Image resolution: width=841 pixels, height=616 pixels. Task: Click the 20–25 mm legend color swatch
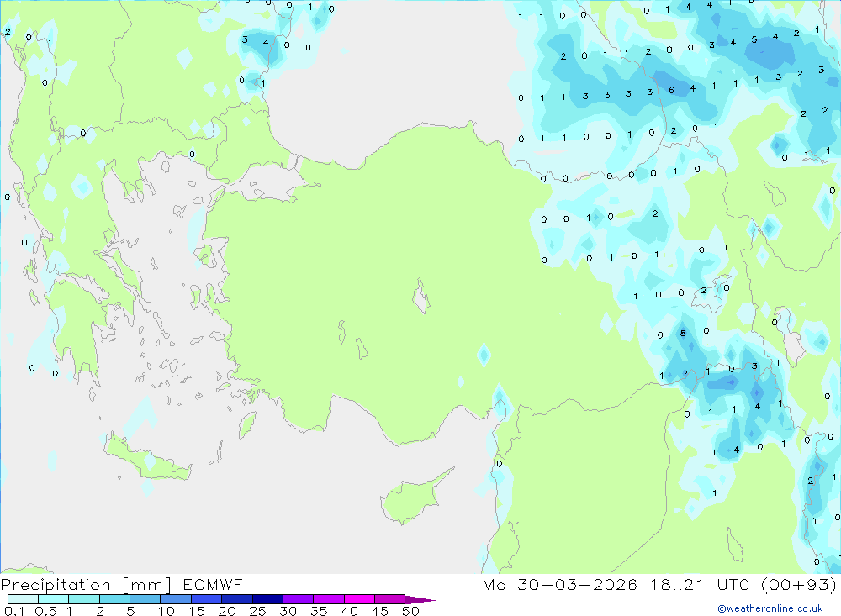[237, 599]
